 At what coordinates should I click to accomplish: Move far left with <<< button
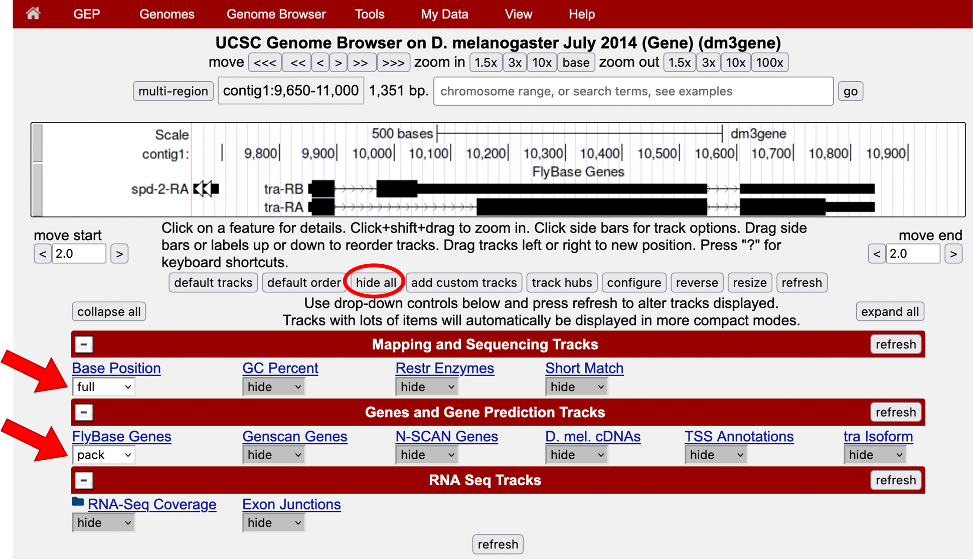click(265, 63)
